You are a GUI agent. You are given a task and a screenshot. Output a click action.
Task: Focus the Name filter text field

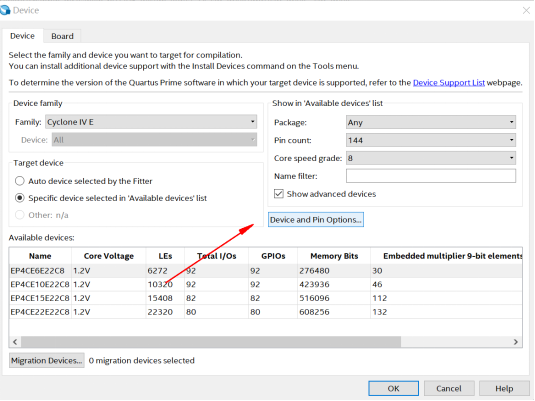[x=431, y=176]
